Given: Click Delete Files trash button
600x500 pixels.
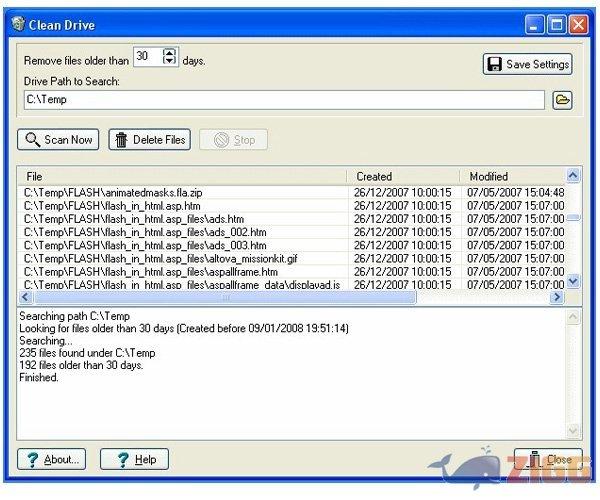Looking at the screenshot, I should (149, 140).
